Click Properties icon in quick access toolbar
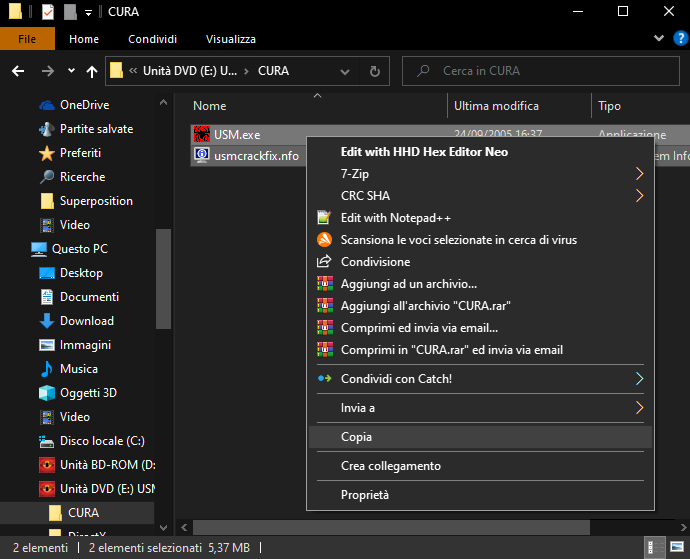690x559 pixels. (x=48, y=12)
